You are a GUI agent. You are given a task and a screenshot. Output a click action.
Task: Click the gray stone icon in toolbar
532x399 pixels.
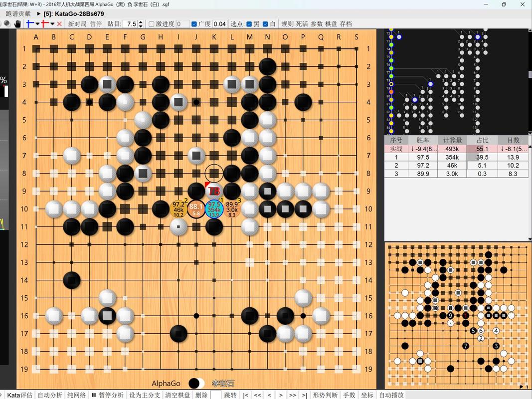point(7,24)
